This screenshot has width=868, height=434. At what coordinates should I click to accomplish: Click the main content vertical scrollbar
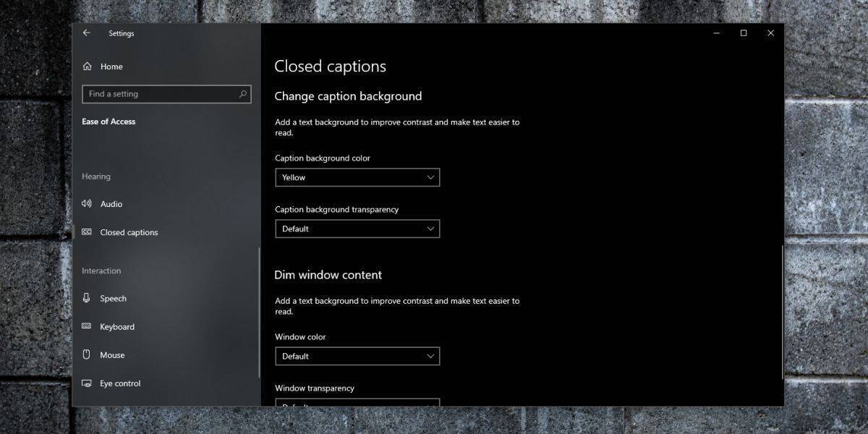pyautogui.click(x=781, y=311)
